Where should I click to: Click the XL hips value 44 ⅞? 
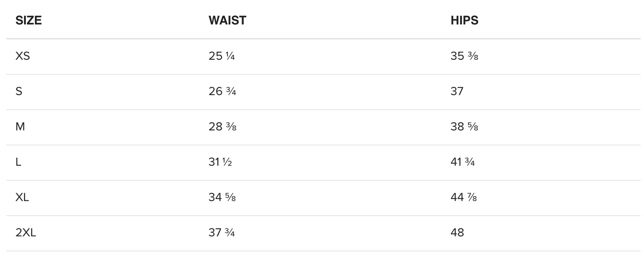tap(464, 197)
